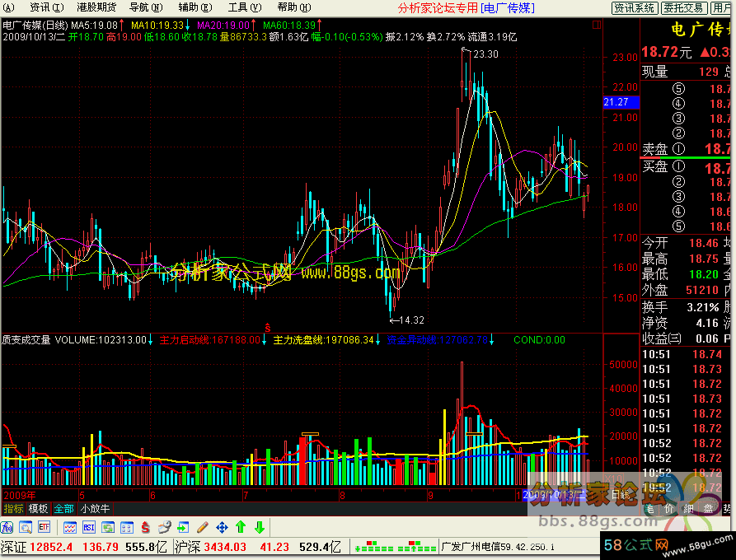Click the 今开 18.46 row in quote panel
The height and width of the screenshot is (560, 736).
pos(680,243)
